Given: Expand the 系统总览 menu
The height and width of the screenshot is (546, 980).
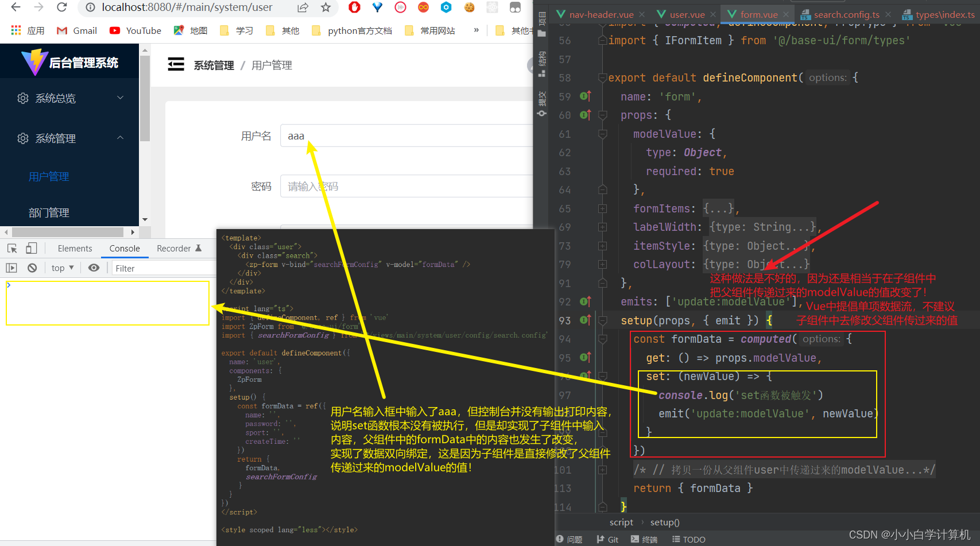Looking at the screenshot, I should pos(69,98).
